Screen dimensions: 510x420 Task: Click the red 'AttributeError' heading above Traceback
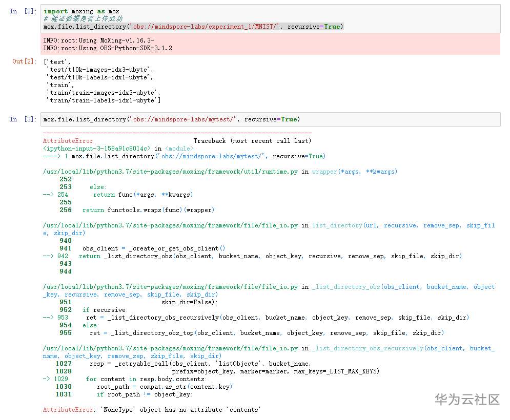[x=68, y=141]
